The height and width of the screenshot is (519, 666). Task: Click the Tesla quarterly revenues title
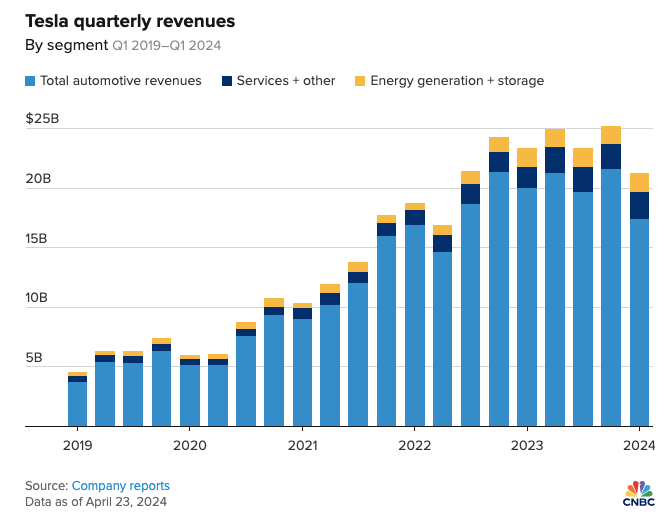click(x=130, y=21)
